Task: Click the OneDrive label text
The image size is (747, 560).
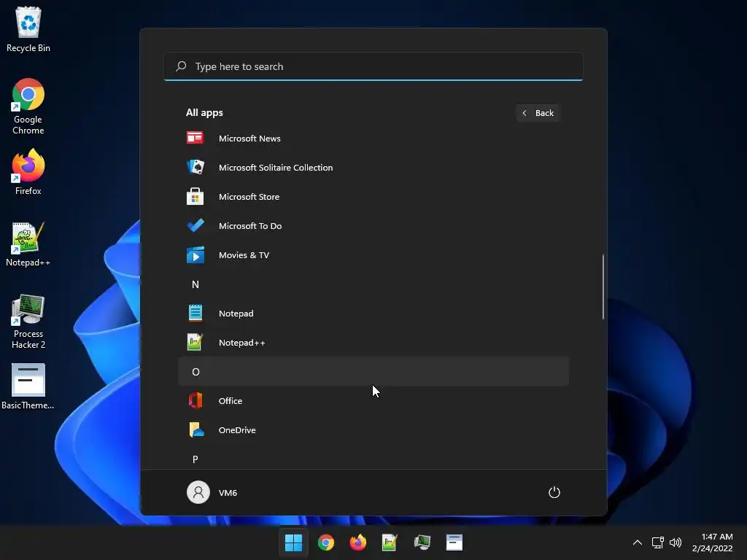Action: tap(237, 430)
